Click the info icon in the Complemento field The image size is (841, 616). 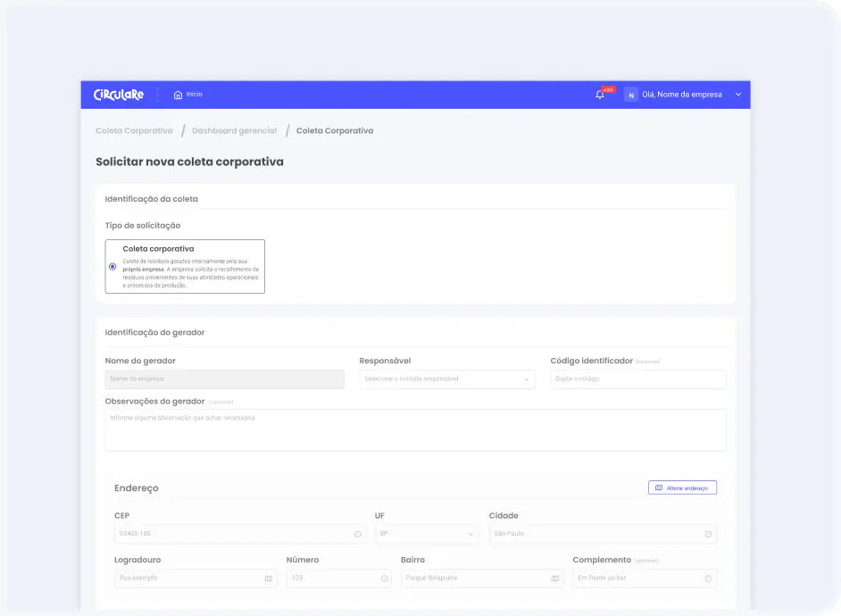tap(708, 579)
